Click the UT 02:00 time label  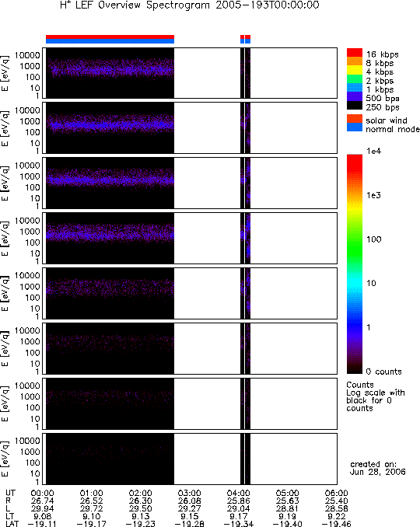pos(140,493)
